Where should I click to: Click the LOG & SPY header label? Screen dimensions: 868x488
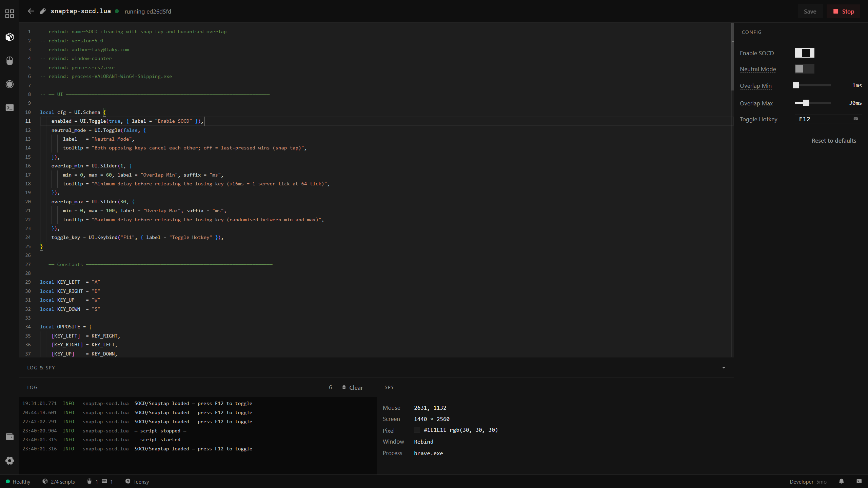point(41,368)
